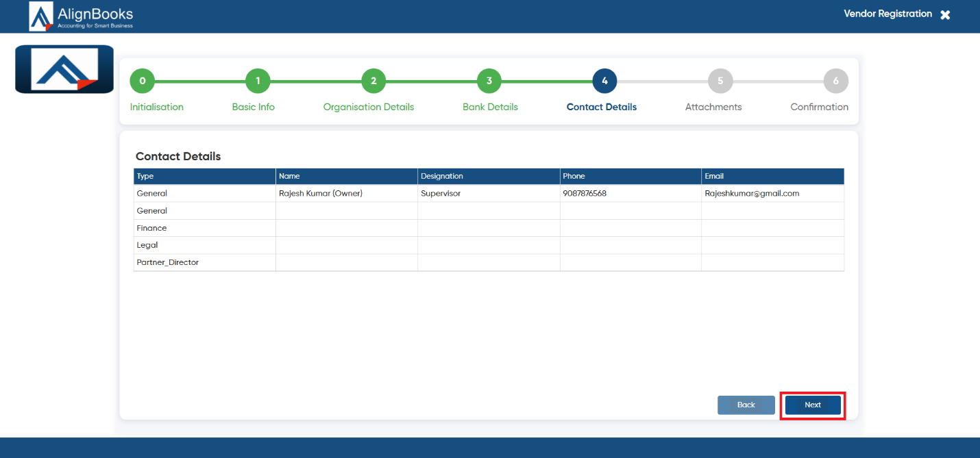This screenshot has width=980, height=458.
Task: Click the Next button
Action: pos(813,405)
